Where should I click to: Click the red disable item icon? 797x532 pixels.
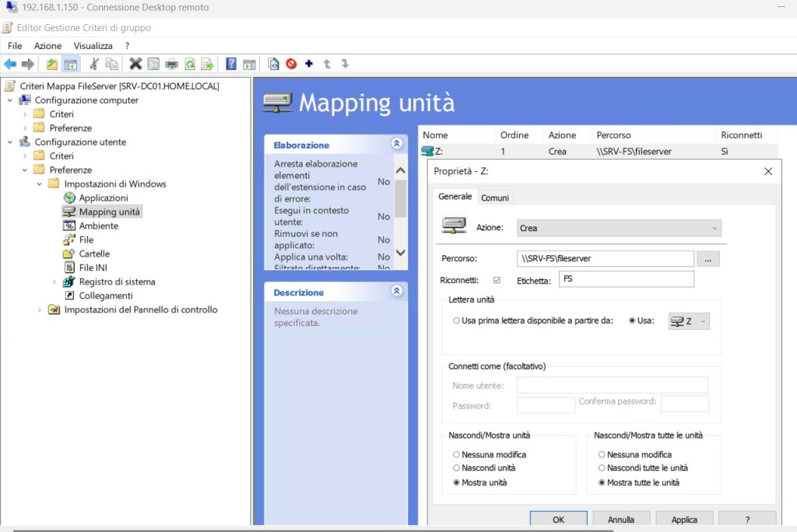coord(291,64)
